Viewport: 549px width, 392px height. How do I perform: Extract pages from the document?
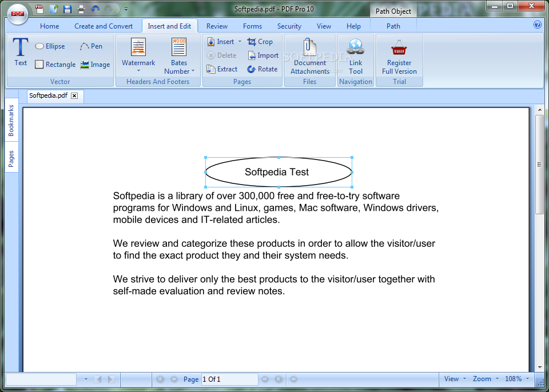pos(222,69)
